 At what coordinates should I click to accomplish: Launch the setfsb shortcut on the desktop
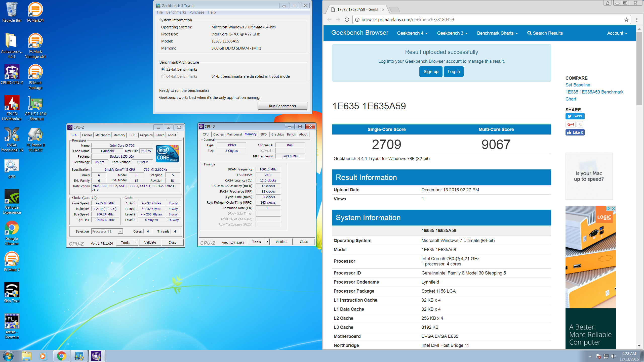point(12,326)
